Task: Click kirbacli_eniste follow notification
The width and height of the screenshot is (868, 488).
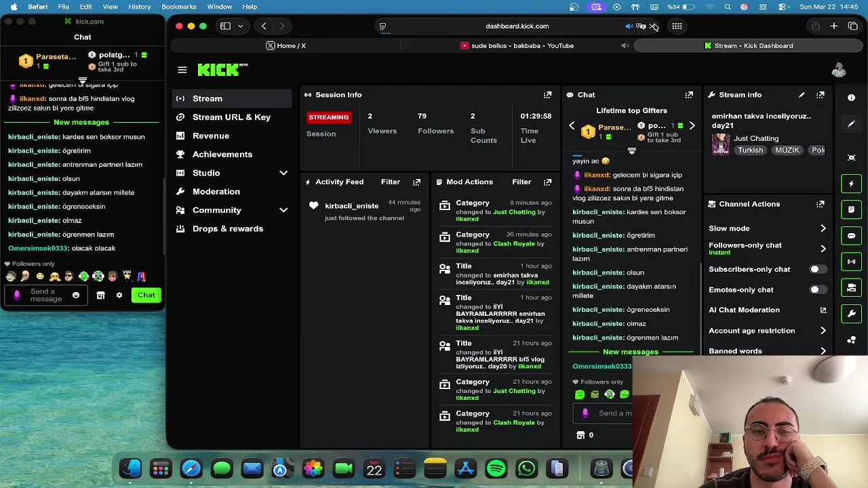Action: point(363,211)
